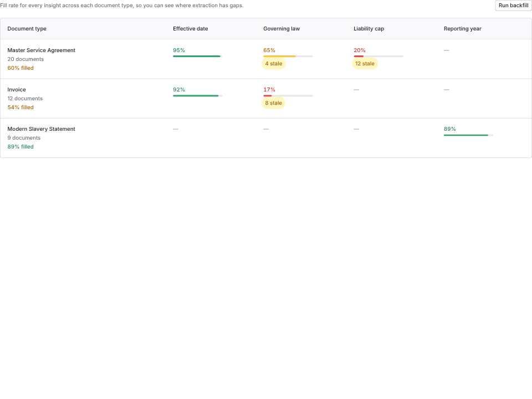This screenshot has height=399, width=532.
Task: Click the 95% effective date fill rate
Action: [x=179, y=50]
